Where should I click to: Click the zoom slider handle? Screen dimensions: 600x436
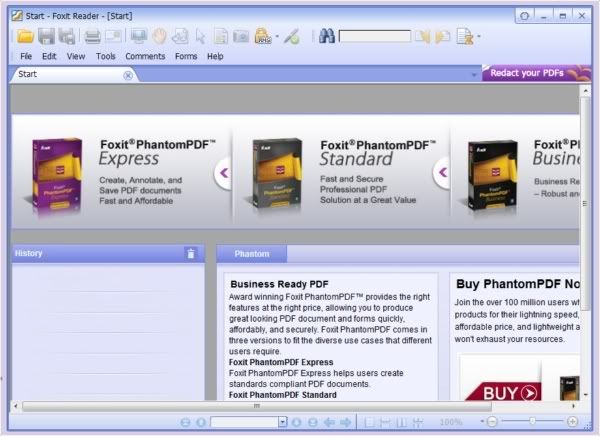coord(532,421)
